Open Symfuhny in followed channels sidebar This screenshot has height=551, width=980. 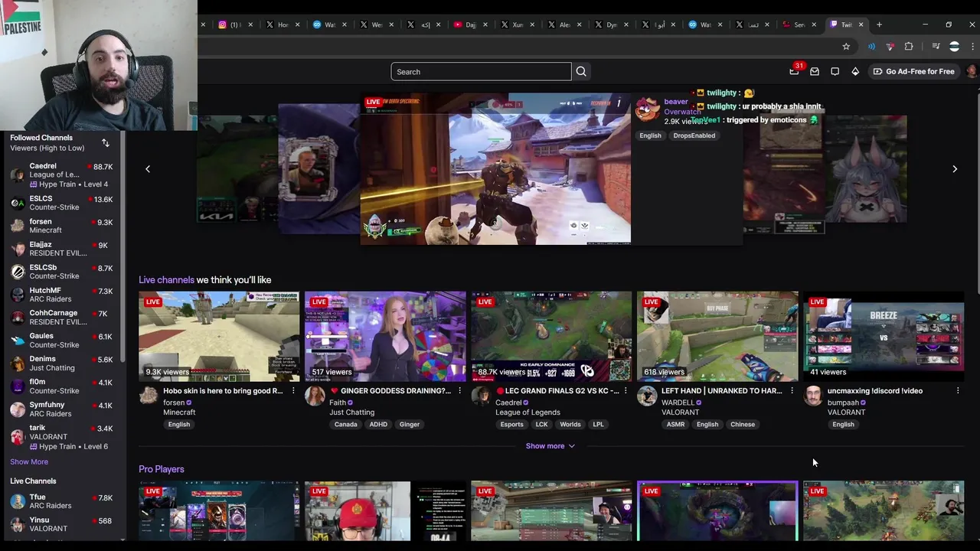(63, 409)
